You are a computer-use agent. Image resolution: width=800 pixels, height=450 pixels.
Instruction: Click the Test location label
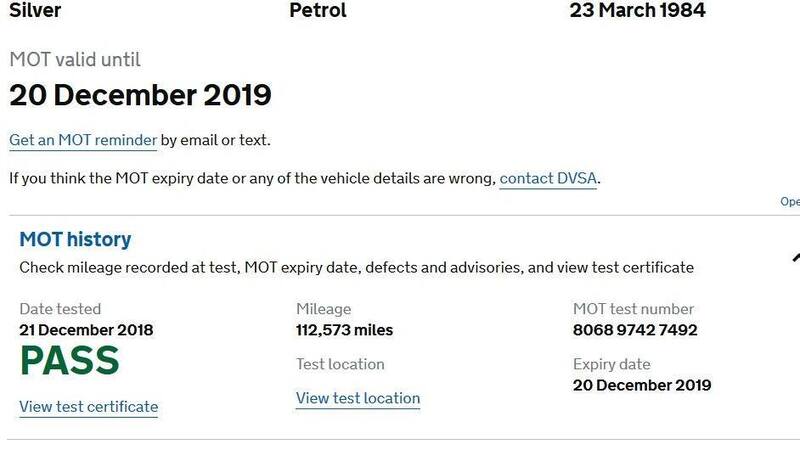(x=340, y=364)
